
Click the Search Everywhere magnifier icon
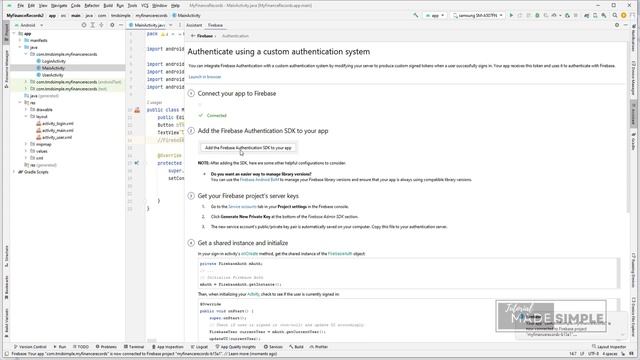pos(615,16)
